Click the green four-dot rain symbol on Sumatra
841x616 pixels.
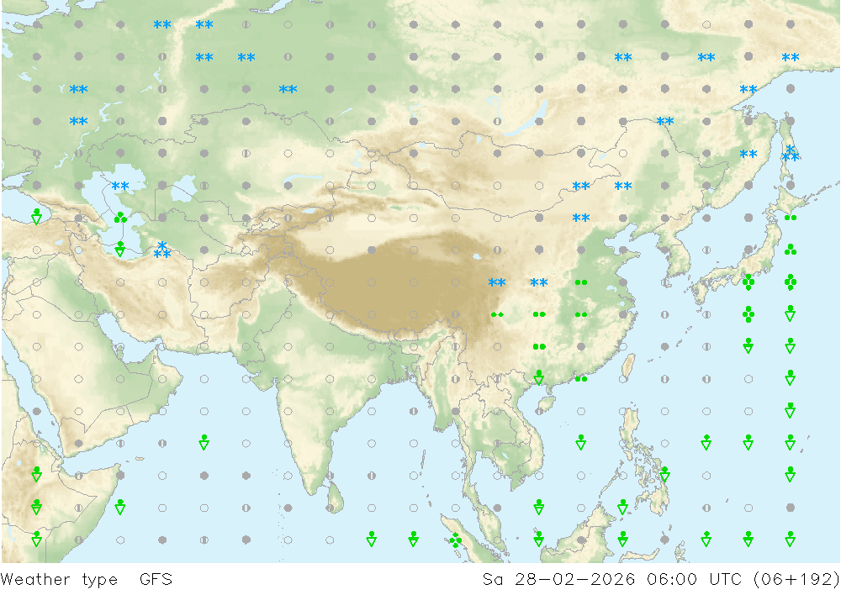click(x=455, y=540)
